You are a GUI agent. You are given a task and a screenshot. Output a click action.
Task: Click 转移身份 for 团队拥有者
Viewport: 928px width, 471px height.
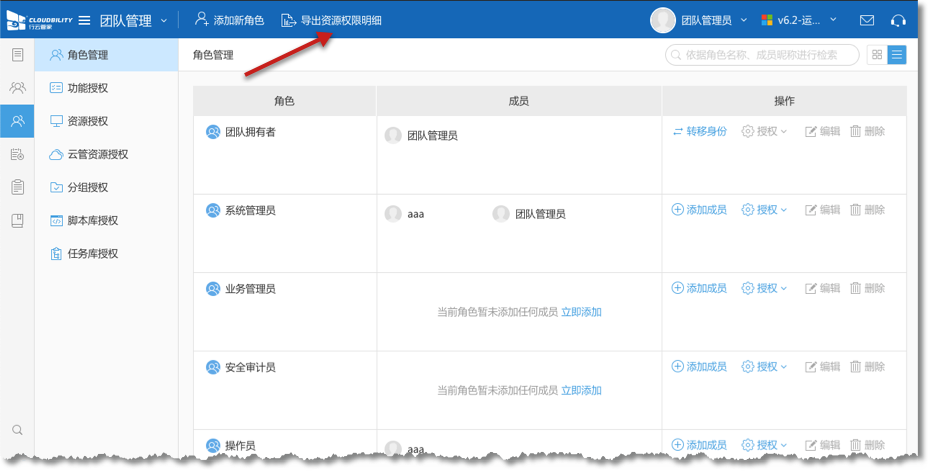coord(700,131)
